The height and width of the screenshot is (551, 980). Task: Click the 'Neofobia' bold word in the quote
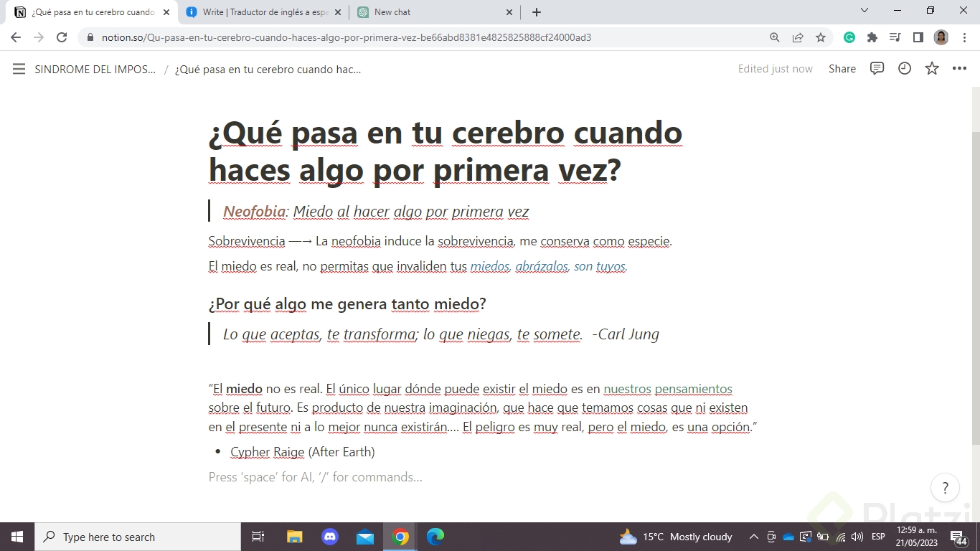click(254, 212)
